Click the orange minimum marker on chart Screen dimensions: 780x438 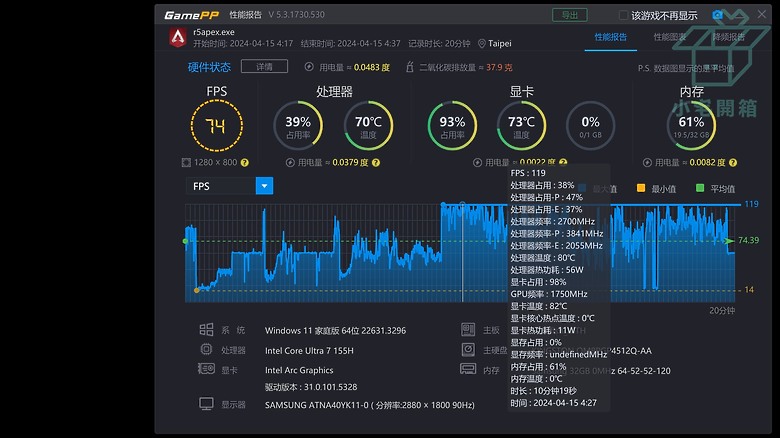pyautogui.click(x=196, y=290)
